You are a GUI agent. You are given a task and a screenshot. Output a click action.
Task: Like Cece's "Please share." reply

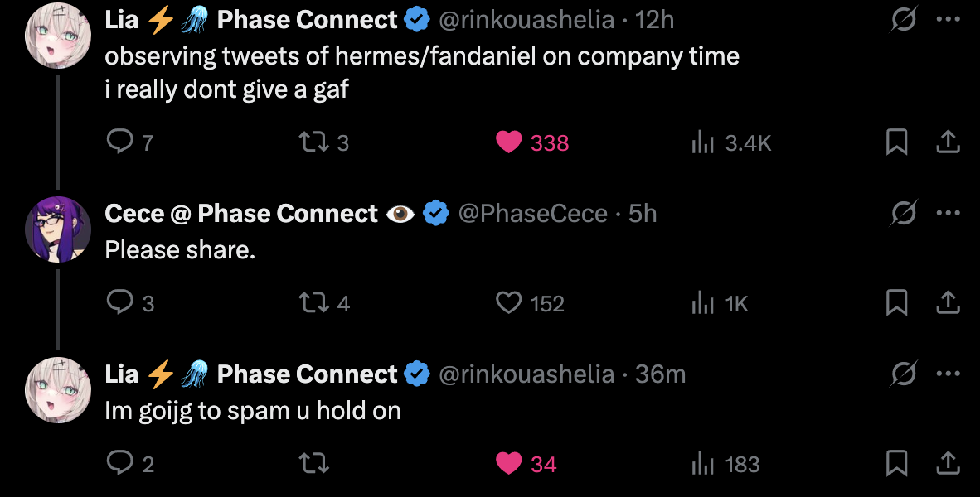click(x=508, y=303)
